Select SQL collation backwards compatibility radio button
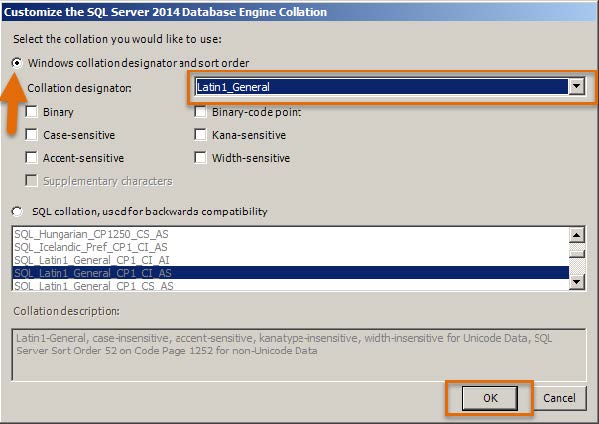This screenshot has width=599, height=424. pyautogui.click(x=17, y=212)
